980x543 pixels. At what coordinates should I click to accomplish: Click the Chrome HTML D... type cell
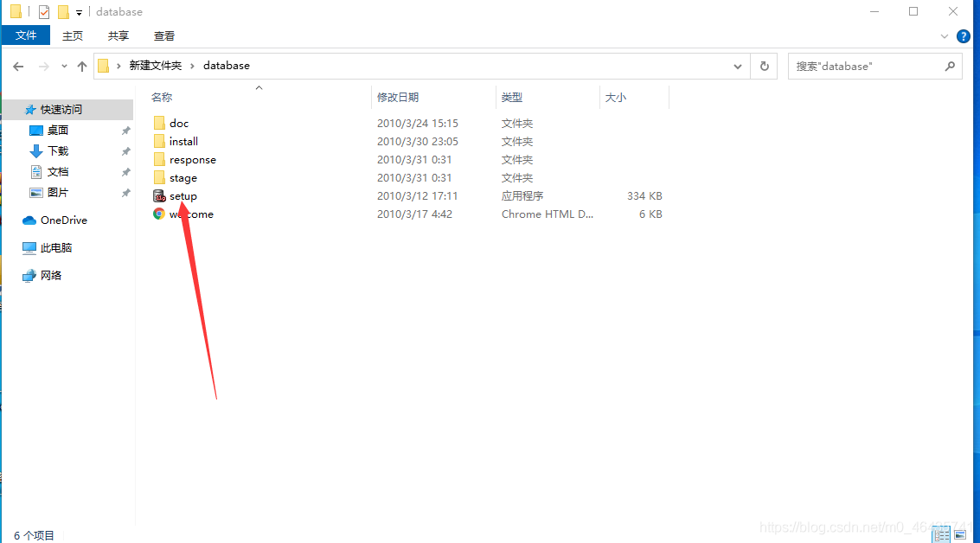(x=548, y=214)
